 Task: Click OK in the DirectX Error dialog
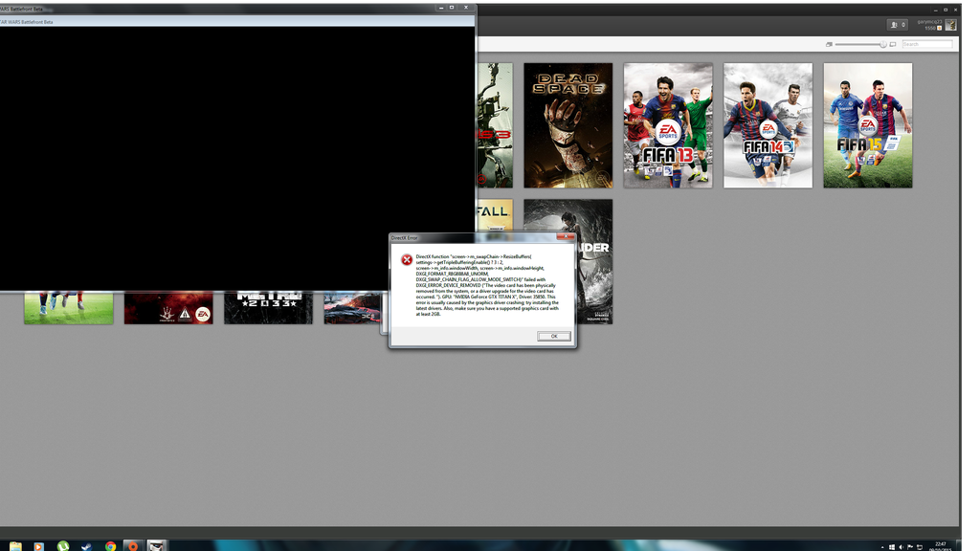tap(553, 337)
